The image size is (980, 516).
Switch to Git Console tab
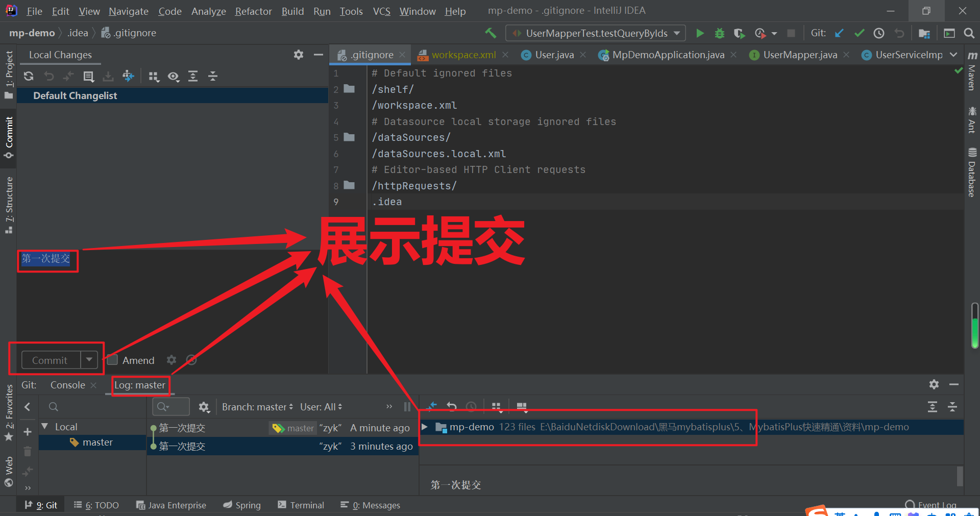[67, 385]
